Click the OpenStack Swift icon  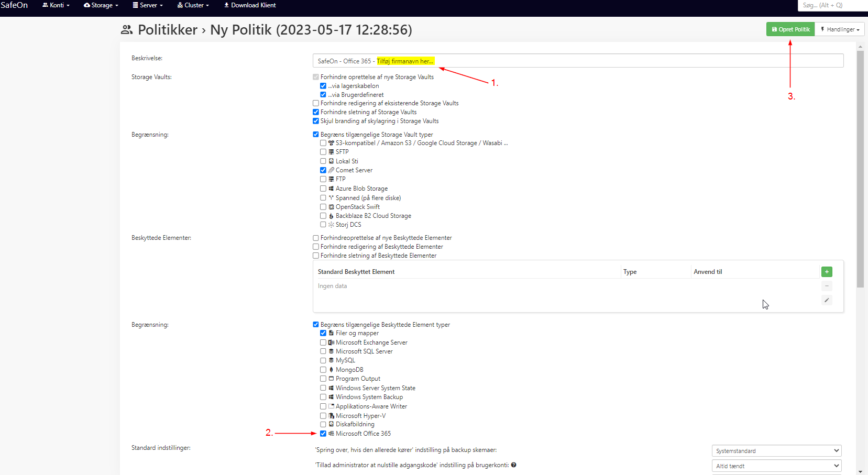[x=331, y=207]
